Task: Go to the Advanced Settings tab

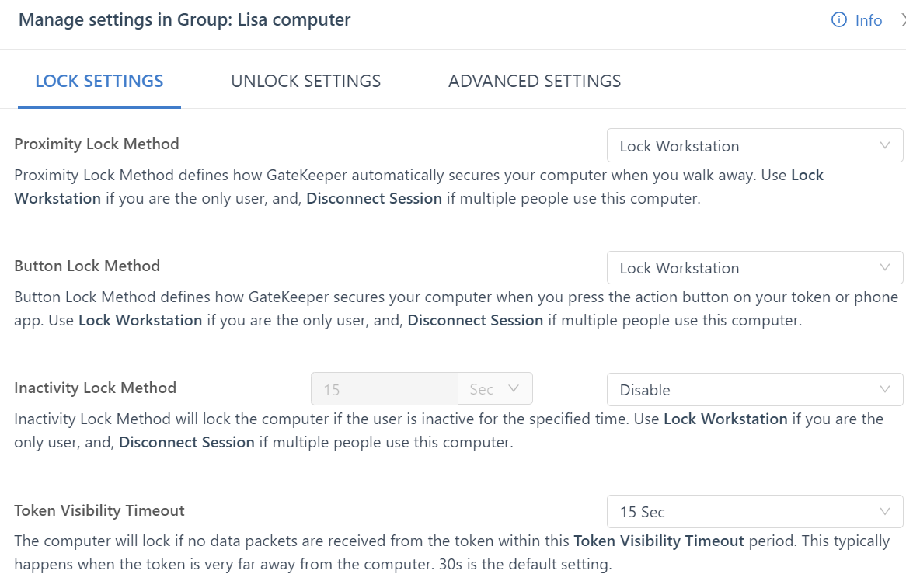Action: (x=535, y=81)
